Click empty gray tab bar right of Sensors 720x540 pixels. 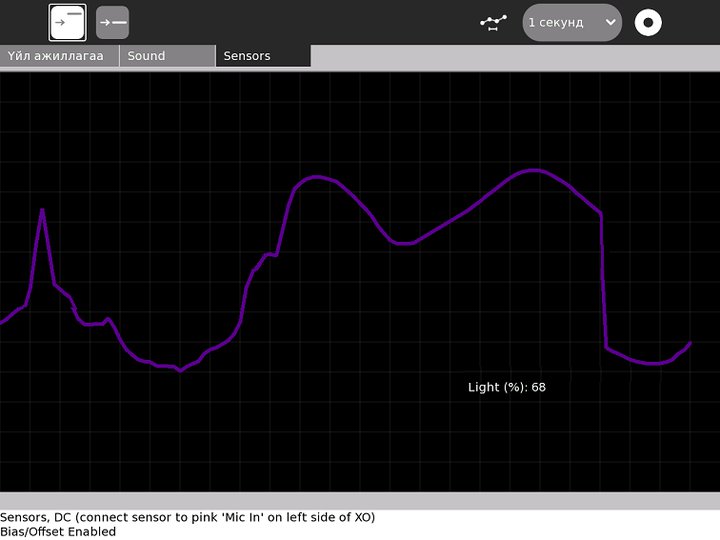pos(515,56)
